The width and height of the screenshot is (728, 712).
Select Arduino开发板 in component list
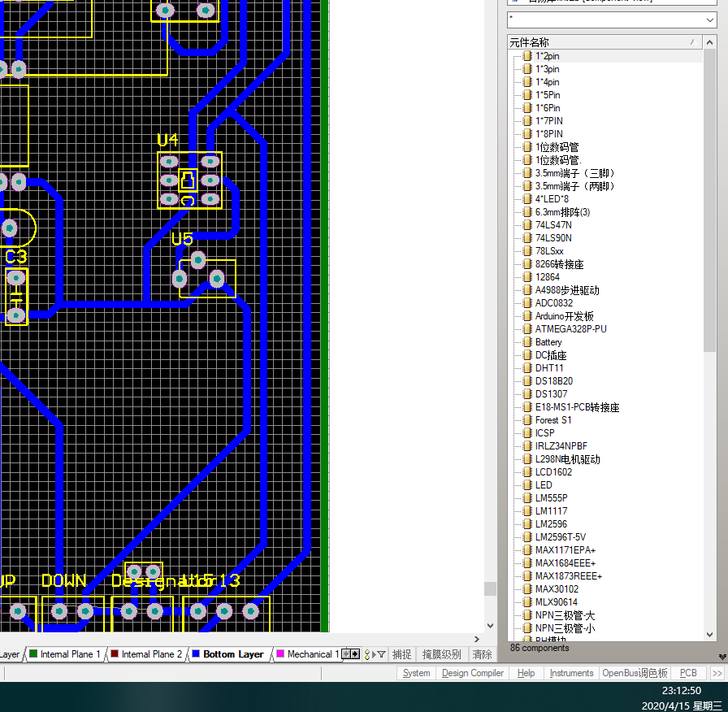564,316
